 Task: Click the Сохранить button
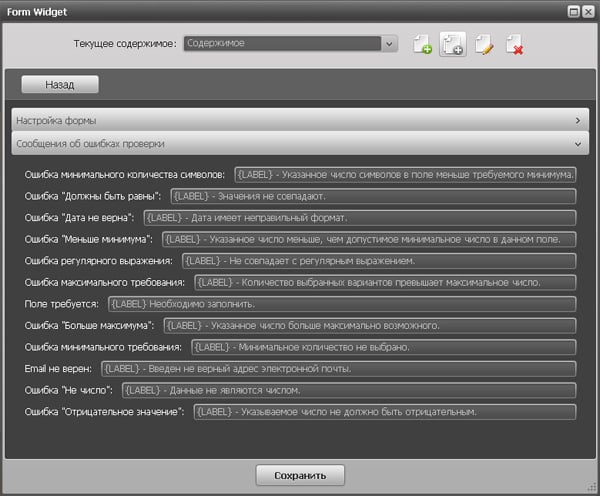pos(300,474)
